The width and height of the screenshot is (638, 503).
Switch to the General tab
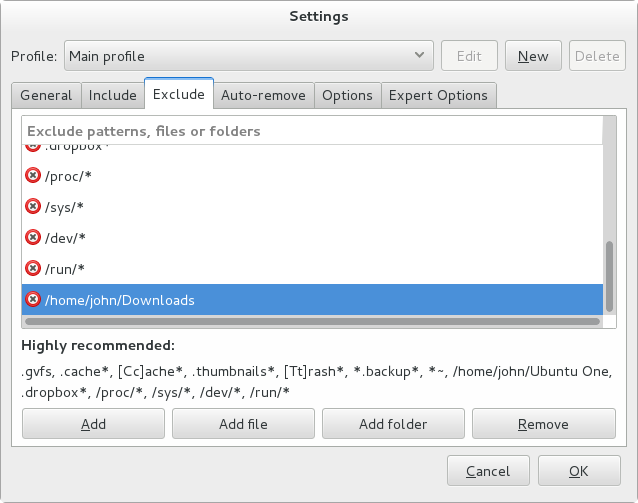[46, 96]
